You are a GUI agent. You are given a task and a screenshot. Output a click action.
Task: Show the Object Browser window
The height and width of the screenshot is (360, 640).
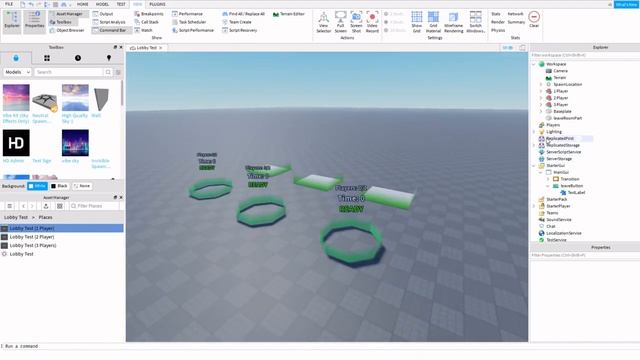67,30
